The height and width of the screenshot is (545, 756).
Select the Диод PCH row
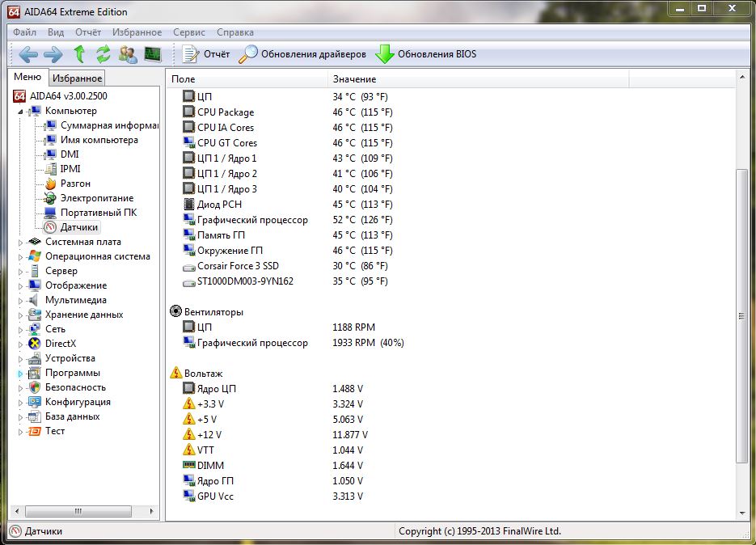287,205
